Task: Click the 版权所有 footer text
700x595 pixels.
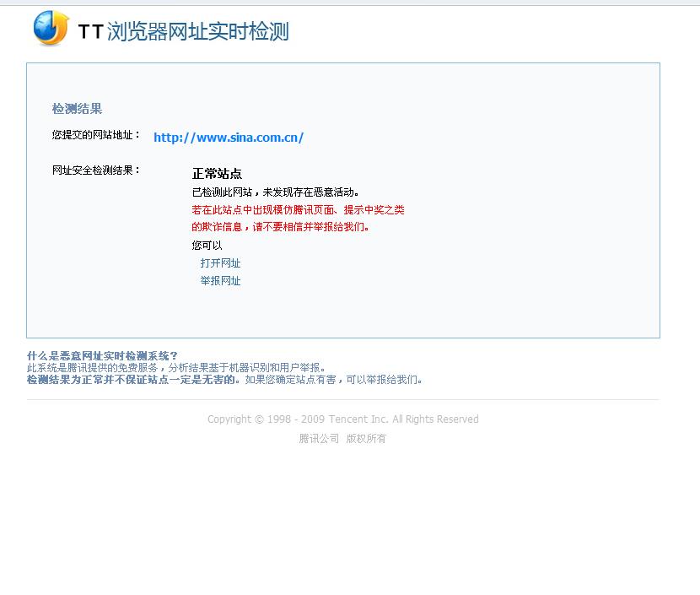Action: pyautogui.click(x=366, y=439)
